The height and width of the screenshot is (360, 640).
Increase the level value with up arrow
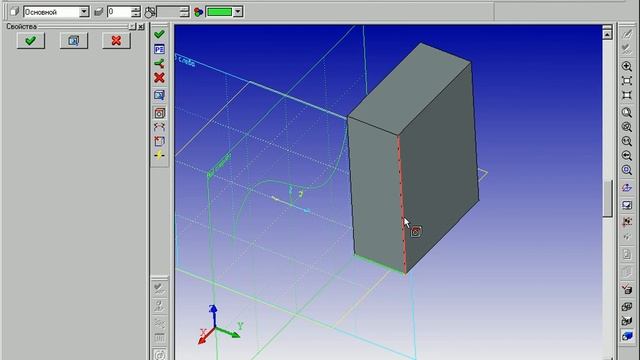(x=136, y=9)
